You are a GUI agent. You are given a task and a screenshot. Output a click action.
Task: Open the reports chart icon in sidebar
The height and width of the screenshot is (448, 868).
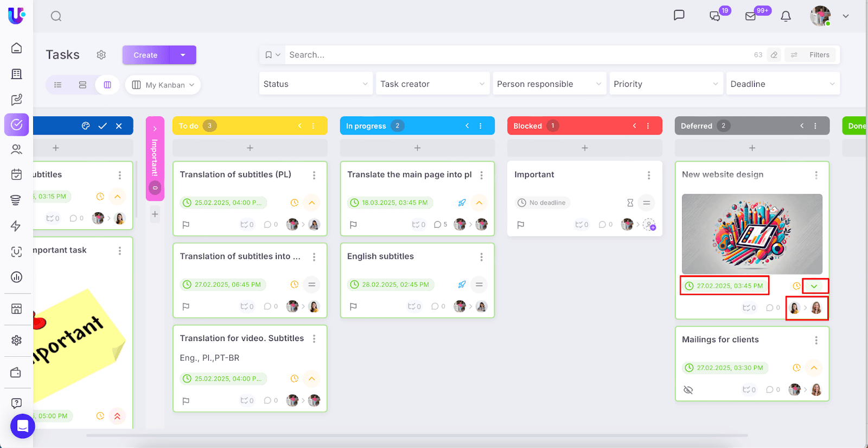click(16, 277)
